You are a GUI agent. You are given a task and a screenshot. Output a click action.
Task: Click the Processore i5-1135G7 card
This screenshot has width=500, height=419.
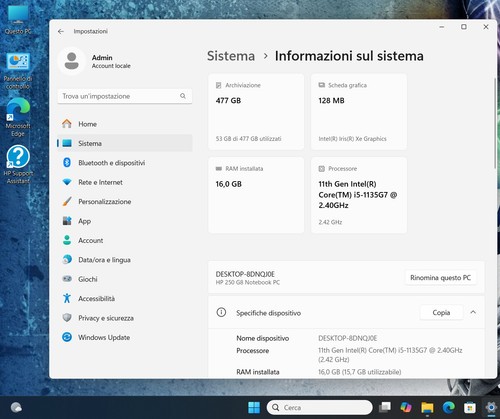pyautogui.click(x=359, y=195)
